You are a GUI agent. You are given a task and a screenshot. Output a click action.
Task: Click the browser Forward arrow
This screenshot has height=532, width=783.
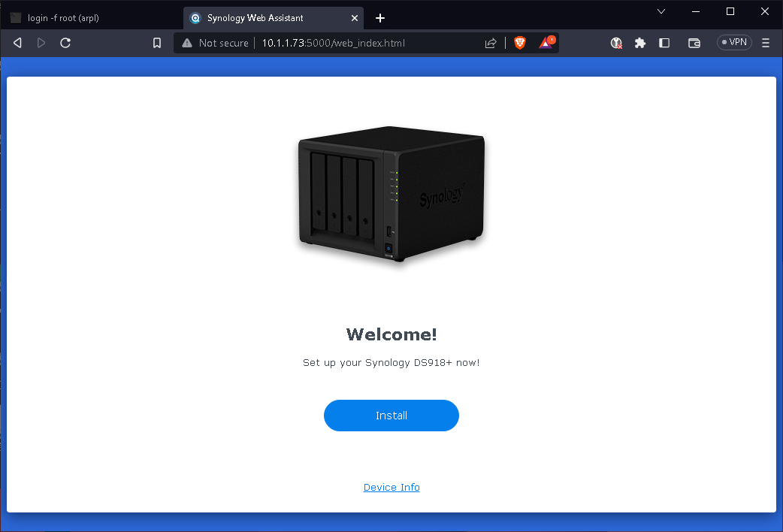(x=41, y=43)
